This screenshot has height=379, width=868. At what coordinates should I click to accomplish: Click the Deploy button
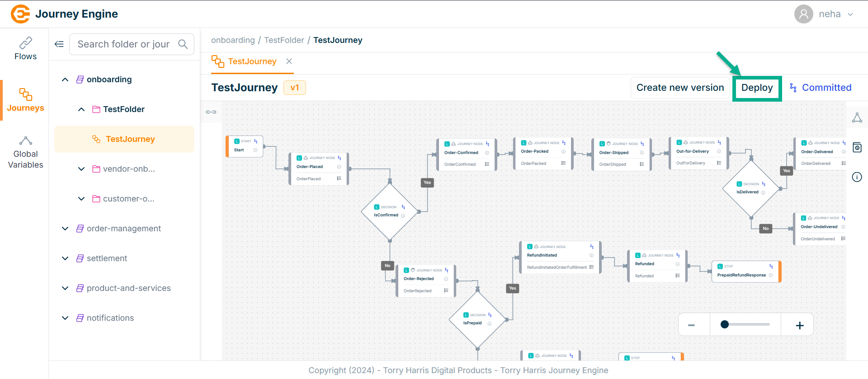click(x=757, y=88)
